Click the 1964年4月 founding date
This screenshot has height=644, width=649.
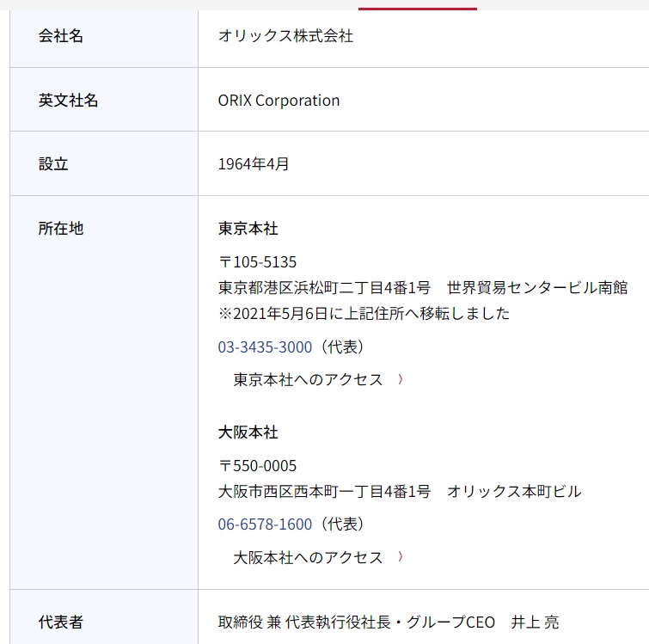tap(254, 164)
